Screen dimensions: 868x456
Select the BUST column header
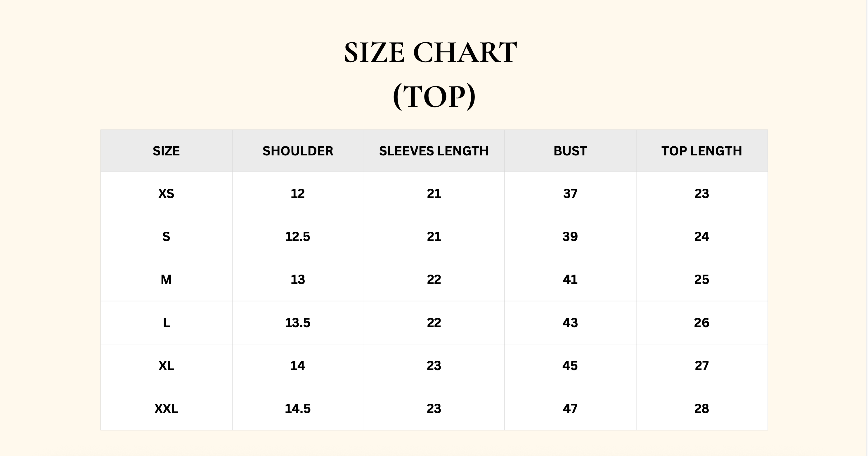[570, 151]
